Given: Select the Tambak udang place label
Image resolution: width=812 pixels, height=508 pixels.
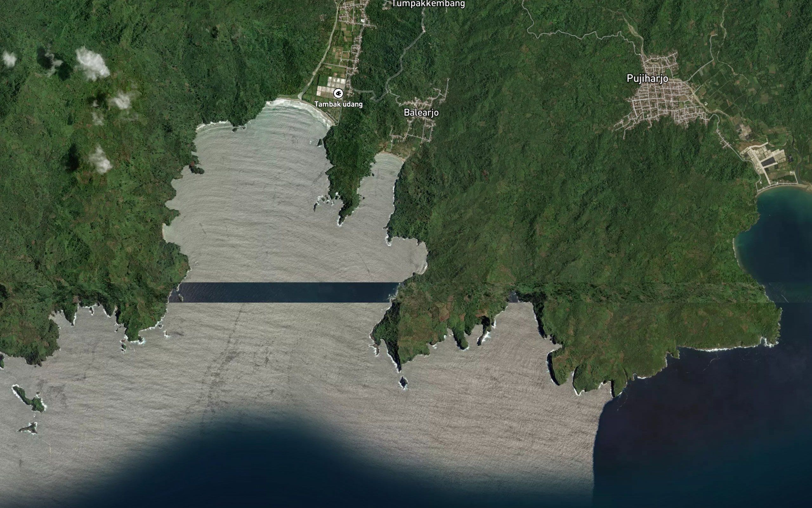Looking at the screenshot, I should tap(338, 104).
